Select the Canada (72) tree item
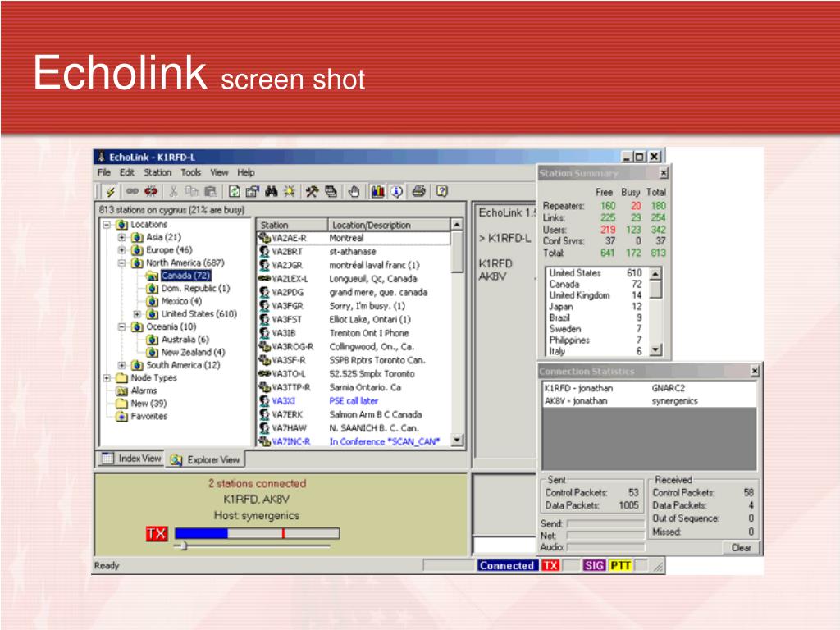This screenshot has height=630, width=840. [185, 276]
